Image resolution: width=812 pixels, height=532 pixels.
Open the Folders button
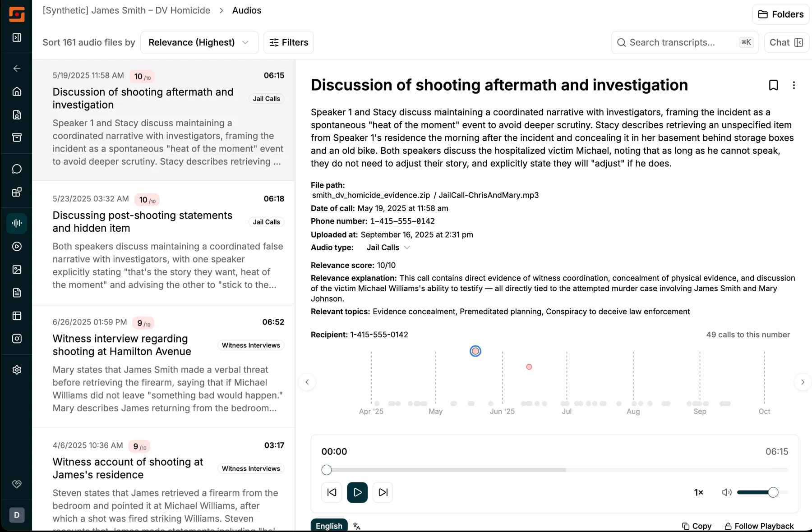click(781, 14)
